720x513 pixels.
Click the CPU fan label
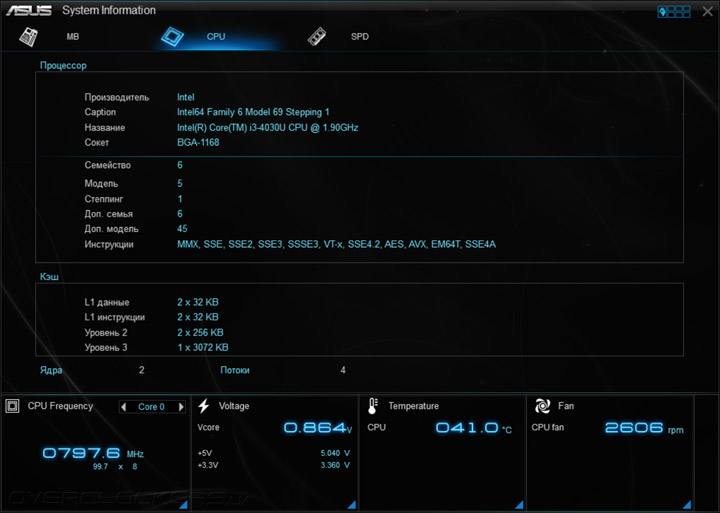(x=547, y=428)
